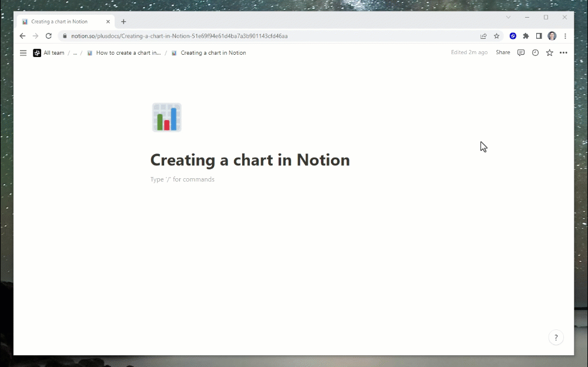Click the bar chart page emoji icon
This screenshot has height=367, width=588.
(166, 117)
